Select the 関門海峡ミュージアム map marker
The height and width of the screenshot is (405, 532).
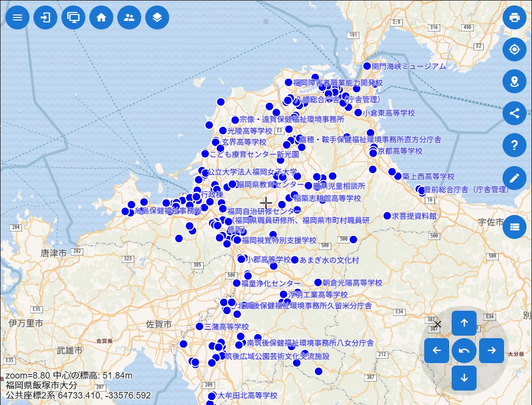click(x=367, y=66)
